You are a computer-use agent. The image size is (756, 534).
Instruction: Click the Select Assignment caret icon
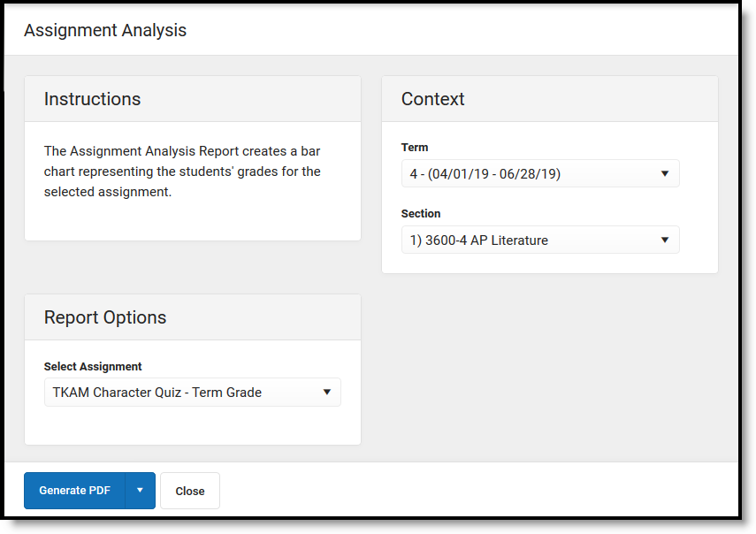pos(326,393)
